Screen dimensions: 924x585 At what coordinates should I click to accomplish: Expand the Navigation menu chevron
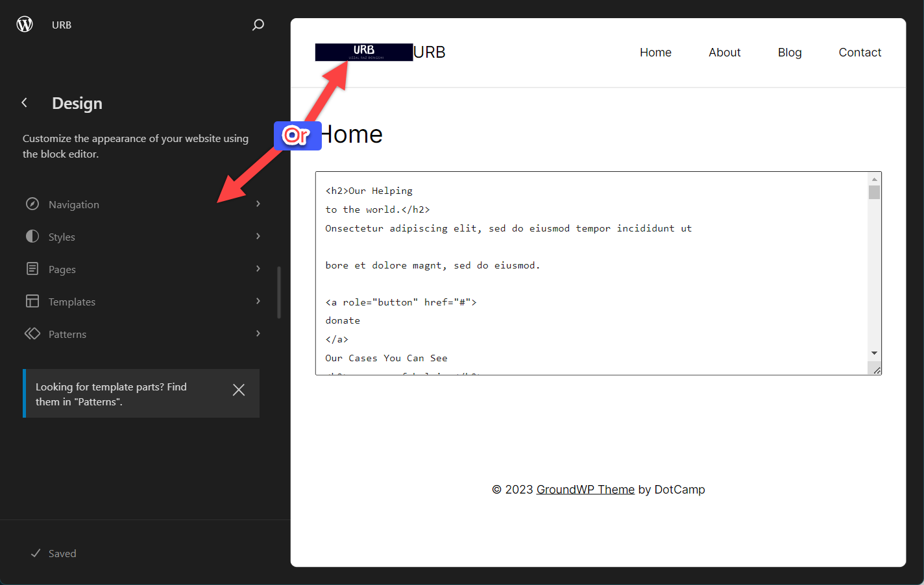[x=258, y=204]
